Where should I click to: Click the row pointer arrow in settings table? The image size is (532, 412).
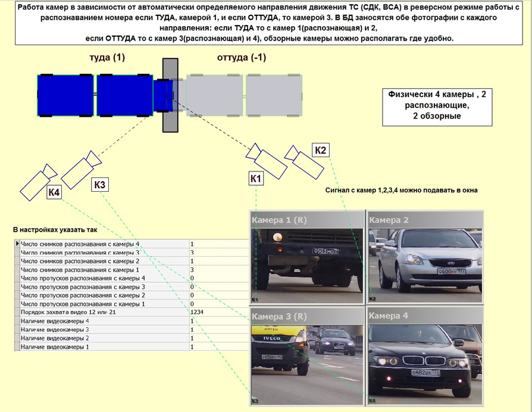pyautogui.click(x=17, y=244)
